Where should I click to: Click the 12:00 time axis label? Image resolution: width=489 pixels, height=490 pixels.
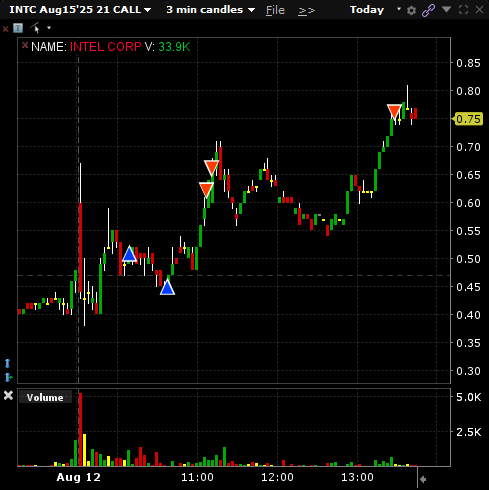tap(277, 477)
